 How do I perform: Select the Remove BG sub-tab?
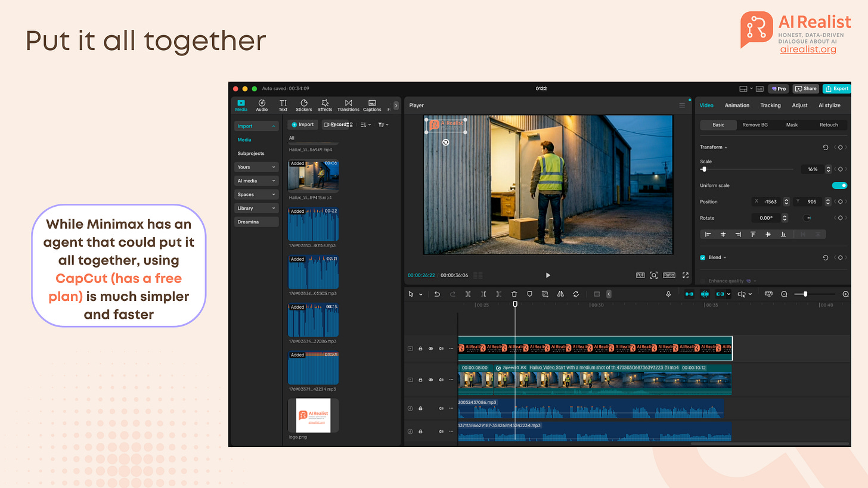pos(755,125)
